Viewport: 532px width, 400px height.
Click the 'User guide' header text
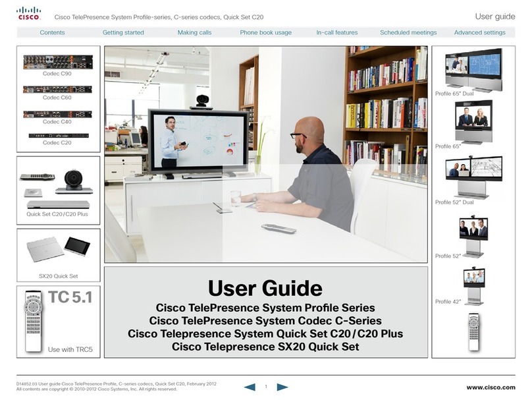point(495,16)
